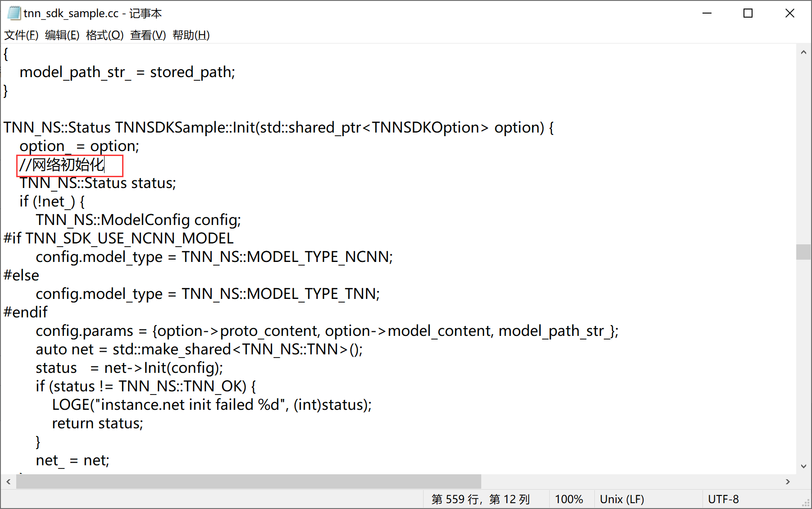This screenshot has height=509, width=812.
Task: Click the UTF-8 encoding indicator
Action: pos(724,499)
